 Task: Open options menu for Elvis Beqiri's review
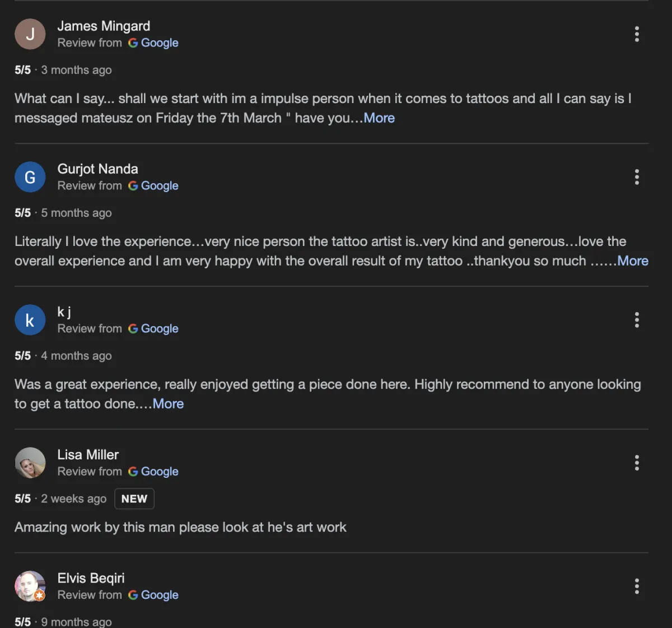(x=637, y=586)
